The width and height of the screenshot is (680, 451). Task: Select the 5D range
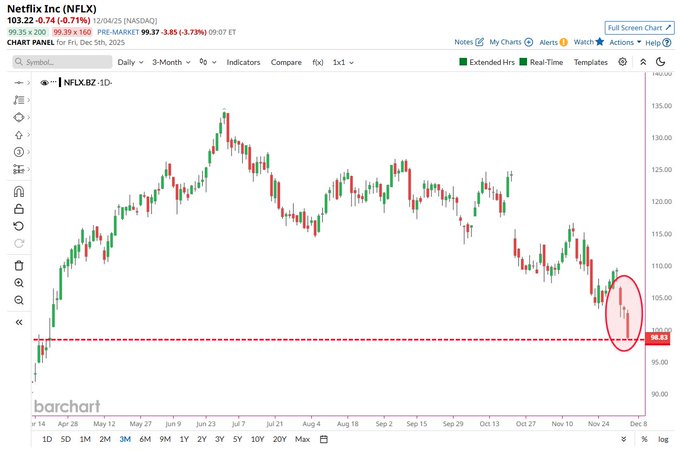pyautogui.click(x=65, y=439)
